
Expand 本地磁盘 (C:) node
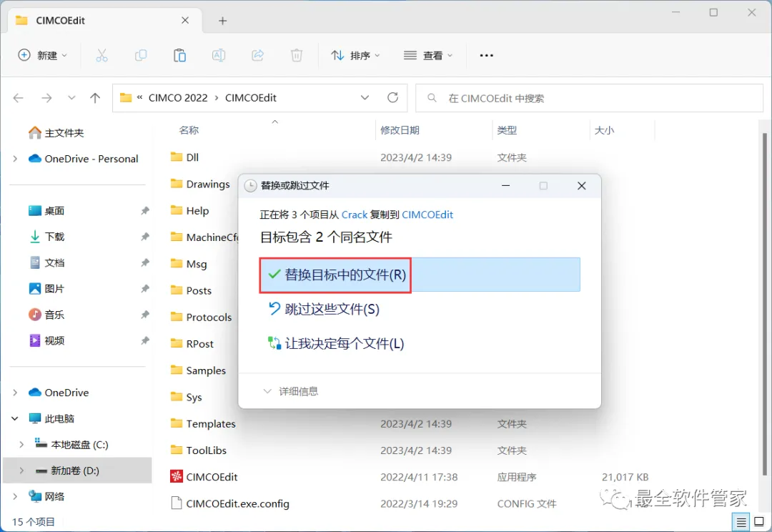tap(21, 444)
